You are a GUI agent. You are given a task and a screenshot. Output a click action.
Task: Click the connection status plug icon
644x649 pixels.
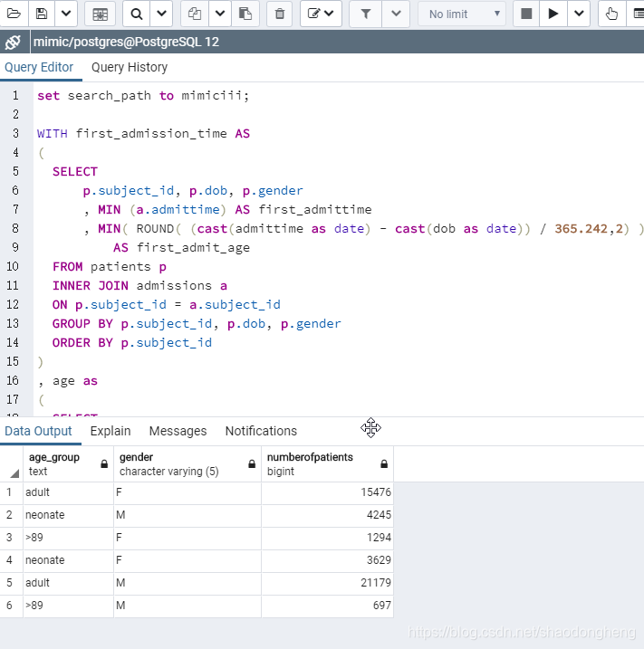coord(14,42)
